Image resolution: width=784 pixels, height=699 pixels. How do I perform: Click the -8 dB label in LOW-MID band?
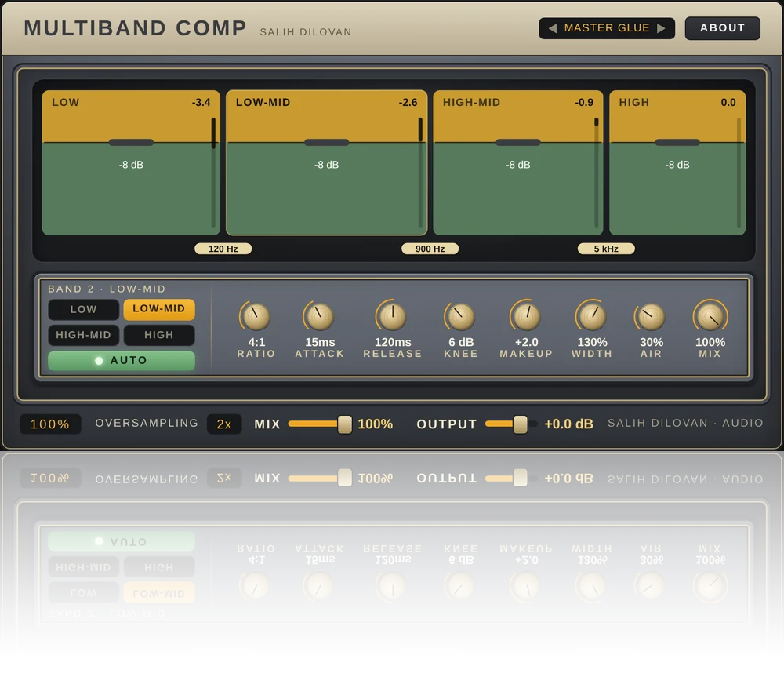click(326, 165)
